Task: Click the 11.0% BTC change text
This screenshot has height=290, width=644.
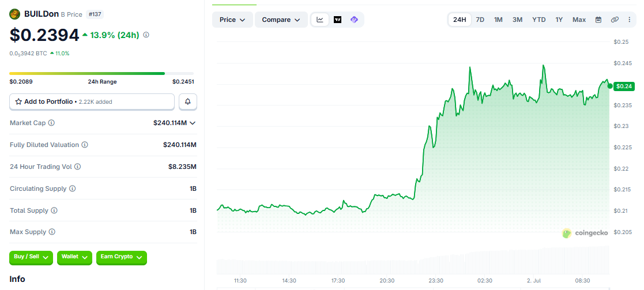Action: point(62,54)
